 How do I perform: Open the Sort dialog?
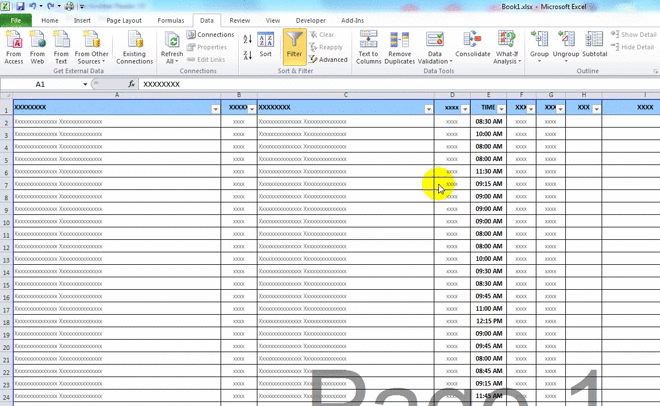[266, 45]
